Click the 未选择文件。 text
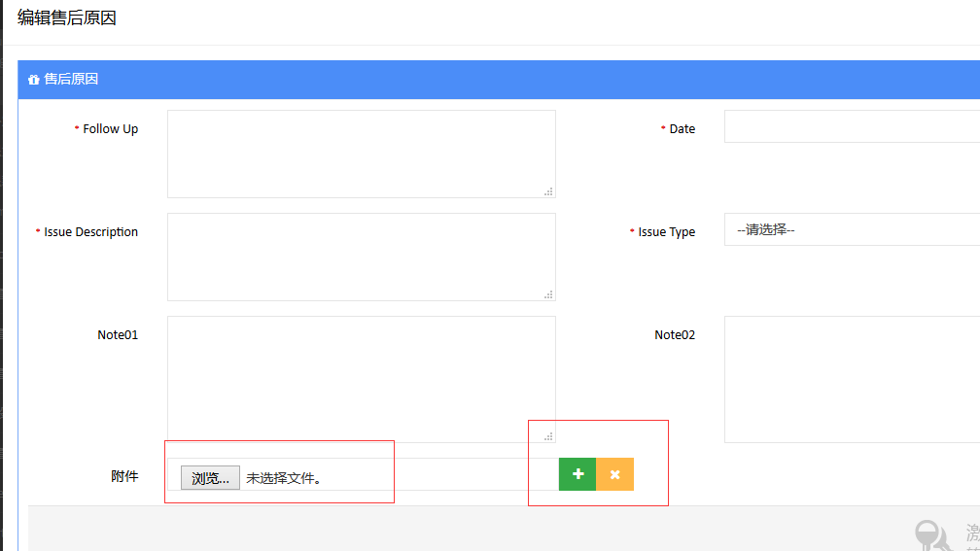Image resolution: width=980 pixels, height=551 pixels. coord(284,478)
